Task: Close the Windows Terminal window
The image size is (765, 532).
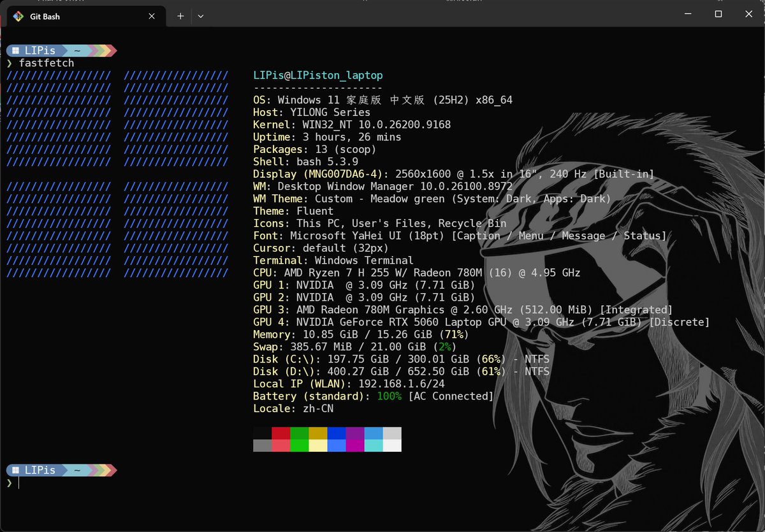Action: [749, 13]
